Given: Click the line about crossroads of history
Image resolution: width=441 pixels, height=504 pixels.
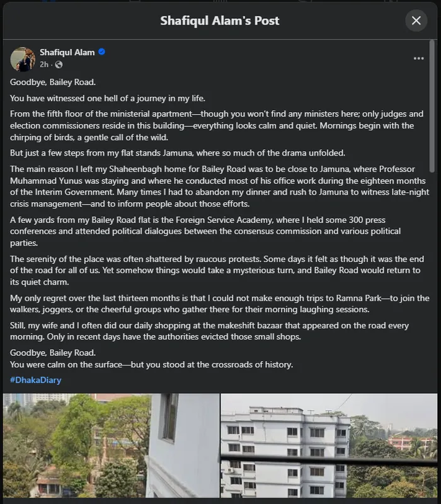Looking at the screenshot, I should 152,365.
